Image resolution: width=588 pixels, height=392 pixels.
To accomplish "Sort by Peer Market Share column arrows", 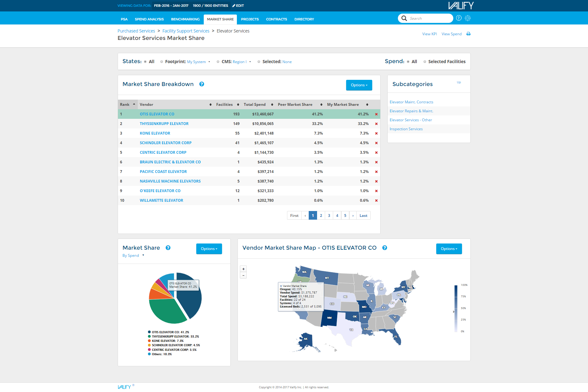I will pyautogui.click(x=321, y=105).
